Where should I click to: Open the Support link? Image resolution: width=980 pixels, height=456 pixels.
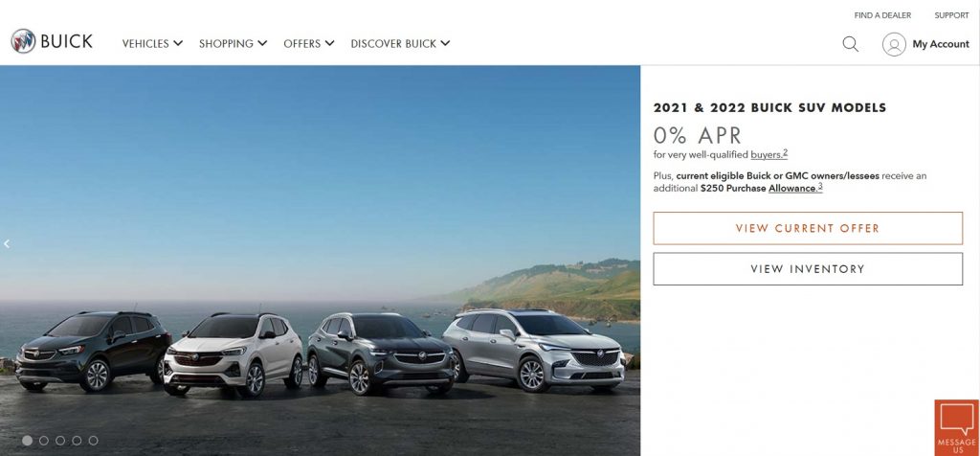pyautogui.click(x=951, y=15)
